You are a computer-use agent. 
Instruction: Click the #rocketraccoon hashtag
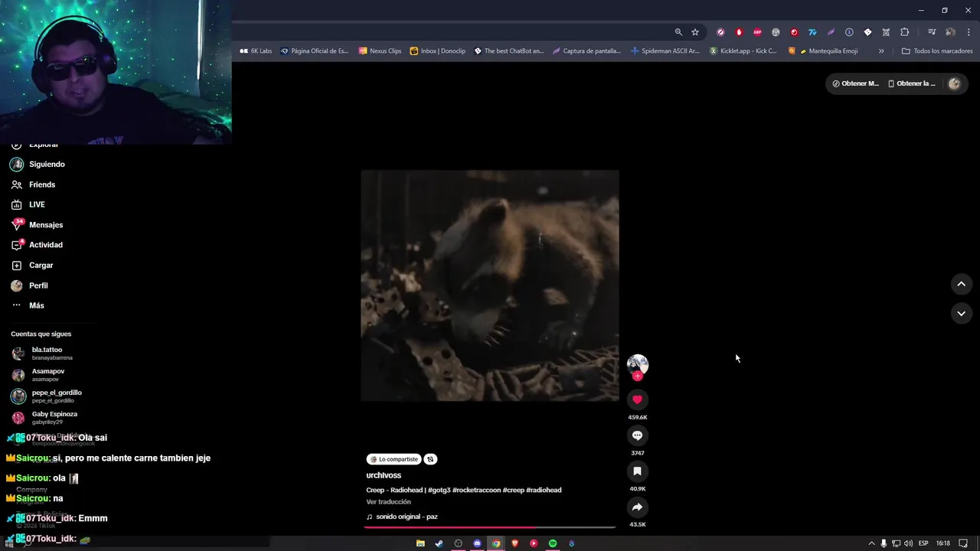[x=476, y=490]
